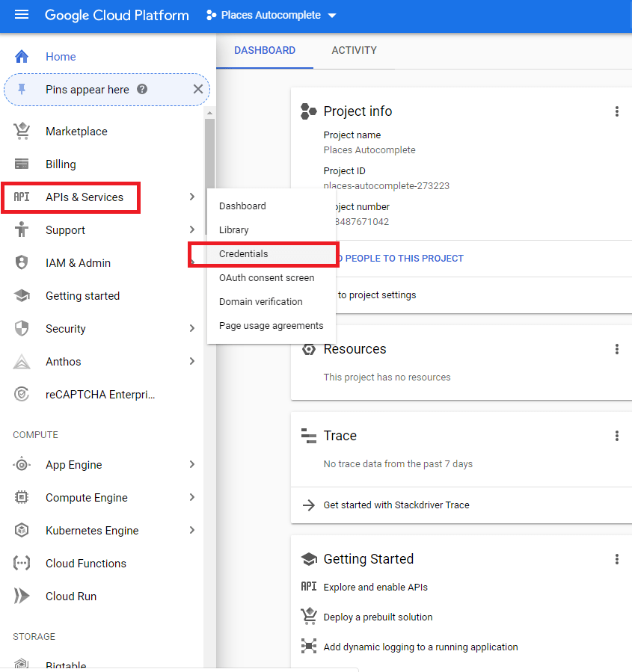Dismiss the Pins appear here notice
632x672 pixels.
(198, 88)
